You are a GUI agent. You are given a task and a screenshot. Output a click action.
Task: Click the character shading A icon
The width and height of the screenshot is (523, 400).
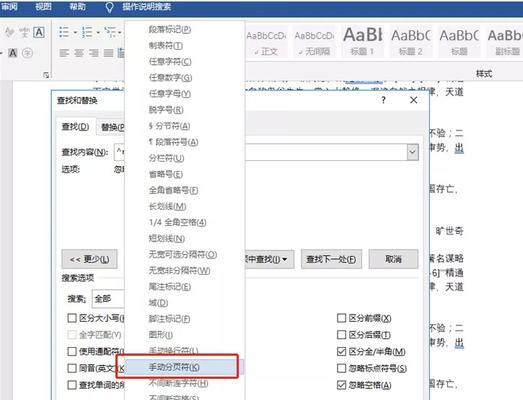13,53
